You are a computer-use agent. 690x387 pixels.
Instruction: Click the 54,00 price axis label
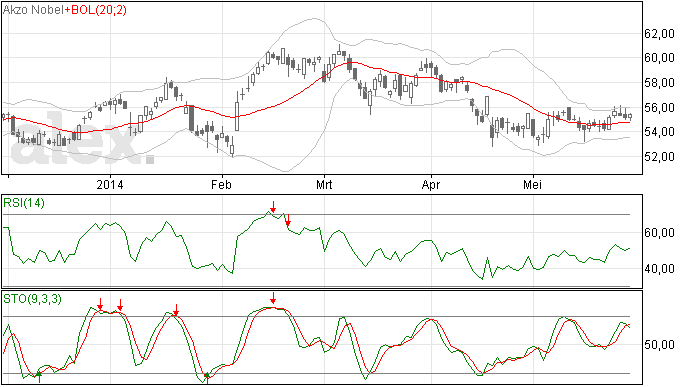(659, 132)
